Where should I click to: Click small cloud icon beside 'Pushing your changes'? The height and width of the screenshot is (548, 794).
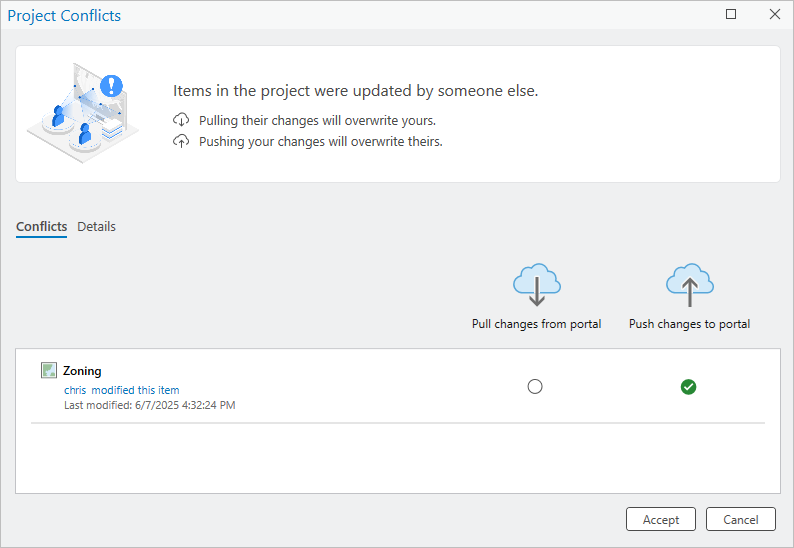(181, 142)
